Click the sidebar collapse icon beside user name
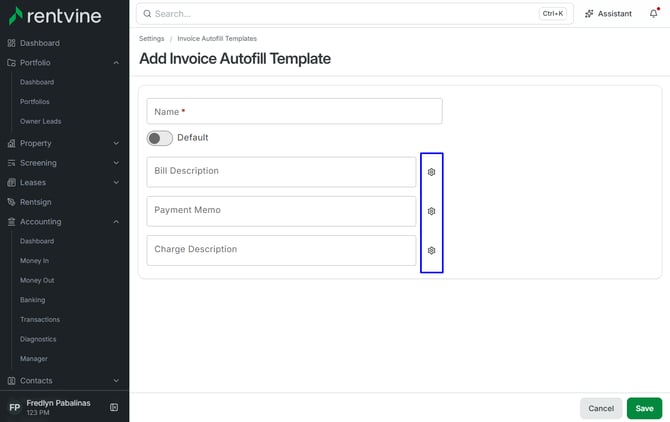670x422 pixels. (x=114, y=407)
